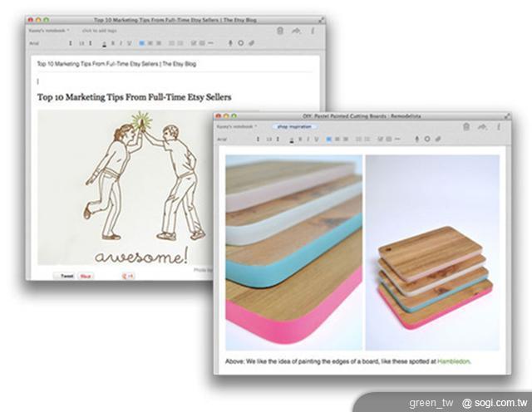This screenshot has width=532, height=412.
Task: Open note info in the Etsy Blog window
Action: pyautogui.click(x=313, y=31)
